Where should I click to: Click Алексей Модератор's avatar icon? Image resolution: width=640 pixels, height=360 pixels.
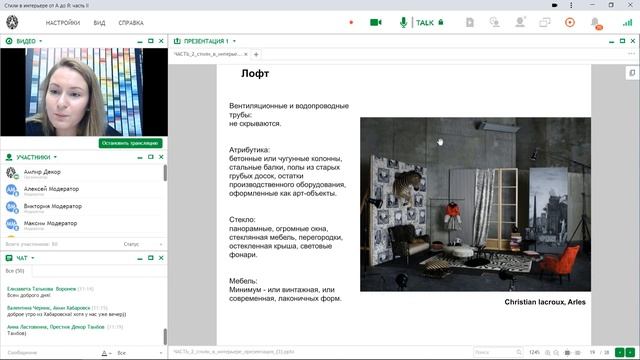click(11, 190)
